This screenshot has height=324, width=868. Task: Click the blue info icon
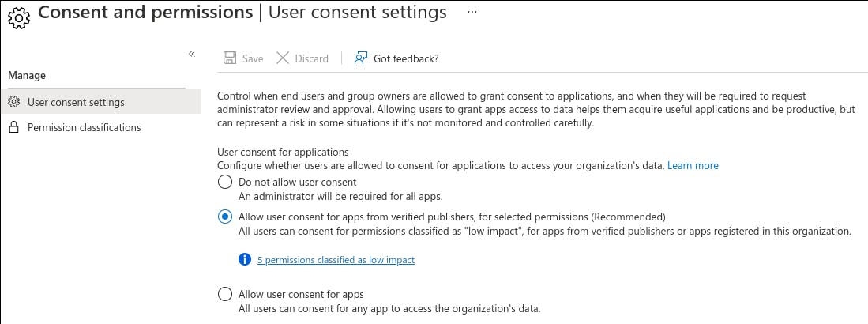tap(245, 259)
